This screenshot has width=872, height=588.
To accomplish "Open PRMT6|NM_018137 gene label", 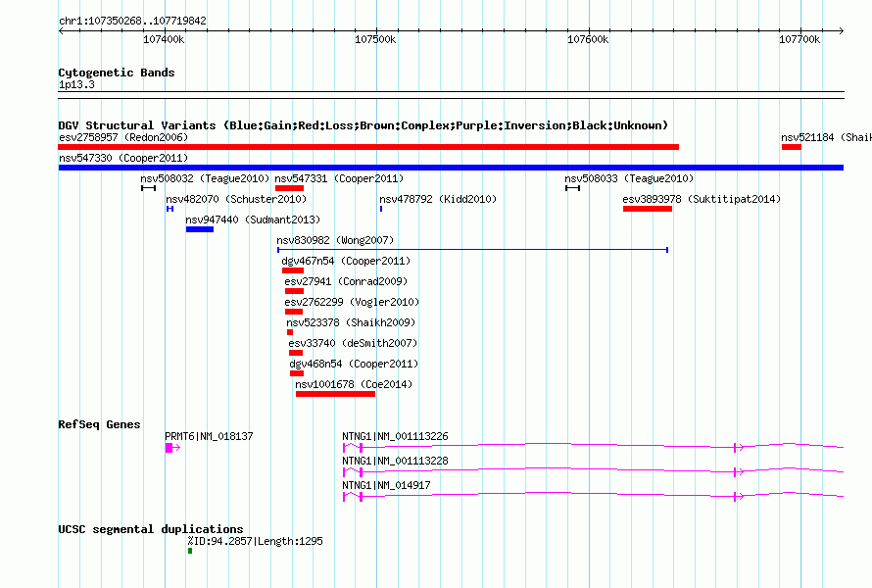I will coord(209,437).
